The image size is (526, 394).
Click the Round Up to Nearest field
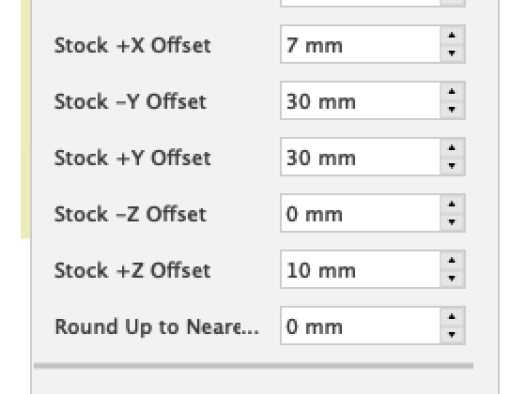[x=360, y=326]
